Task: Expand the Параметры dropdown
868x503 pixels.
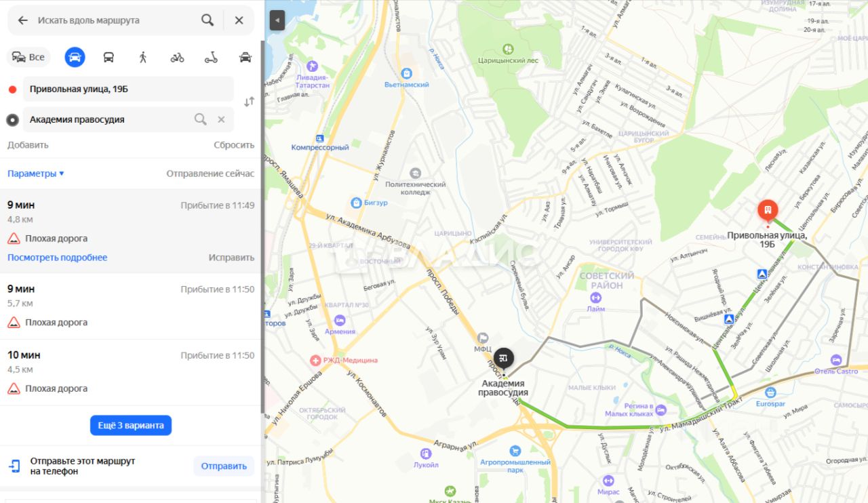Action: tap(36, 174)
